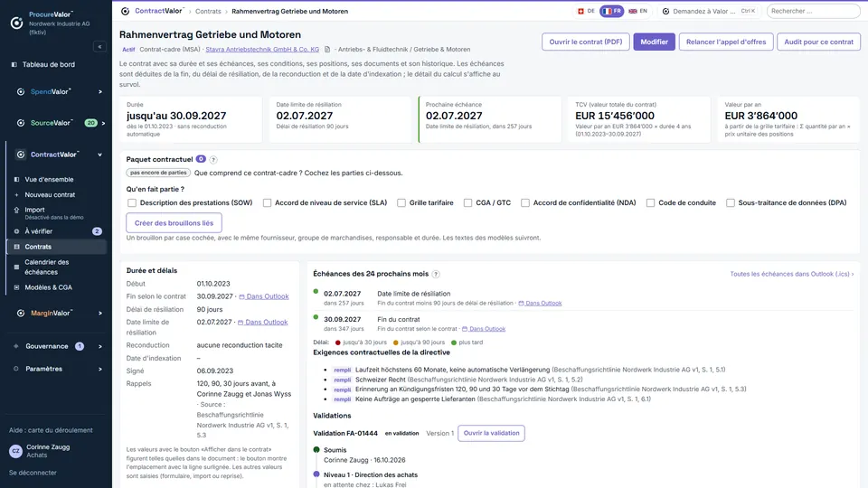Click Dans Outlook beside Date limite de résiliation 02.07.2027
This screenshot has width=868, height=488.
(263, 322)
